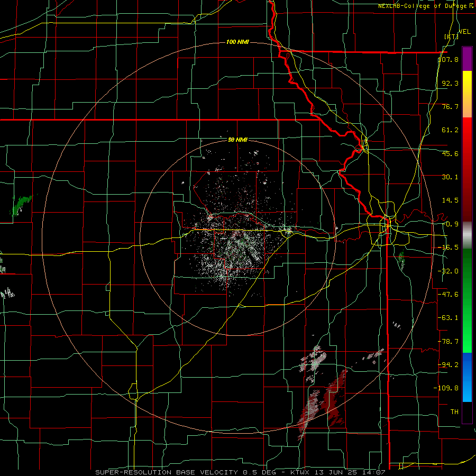The height and width of the screenshot is (476, 476).
Task: Click the -16.5 scale value
Action: point(448,248)
